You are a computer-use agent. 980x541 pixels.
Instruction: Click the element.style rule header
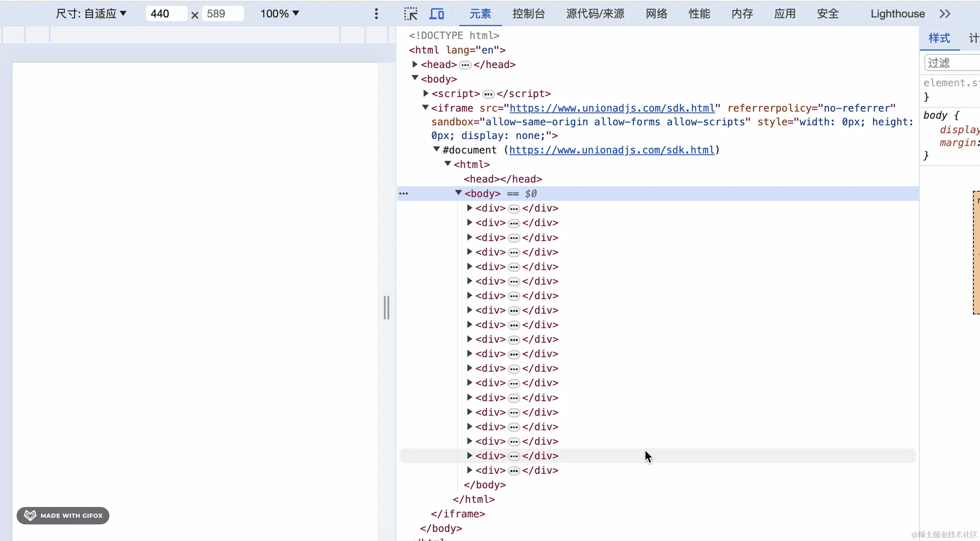(951, 83)
